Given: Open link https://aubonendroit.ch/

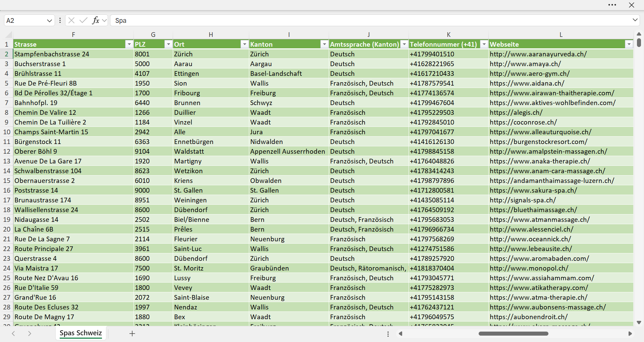Looking at the screenshot, I should point(529,317).
